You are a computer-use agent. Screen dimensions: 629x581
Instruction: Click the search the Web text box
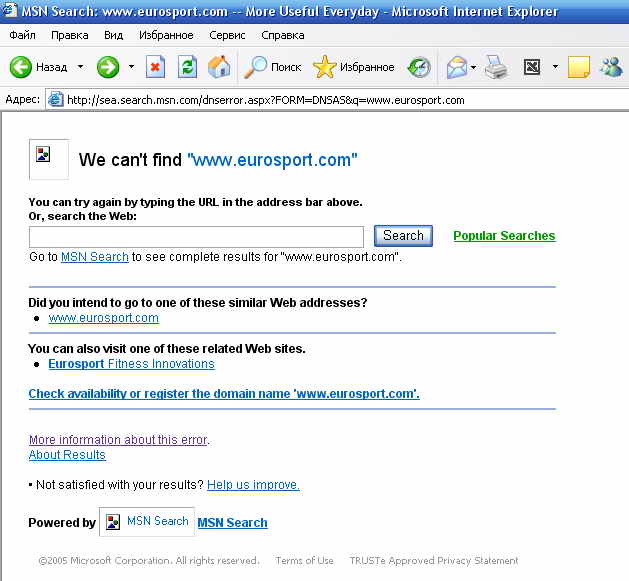[x=196, y=237]
